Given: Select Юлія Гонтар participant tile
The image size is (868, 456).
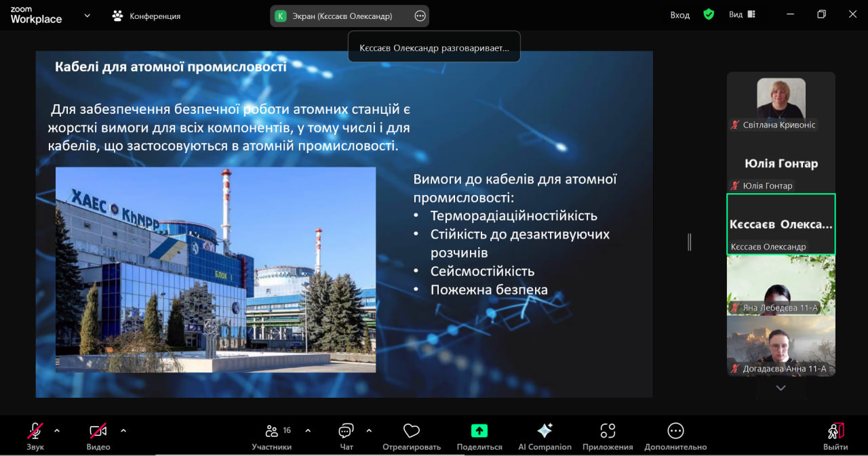Looking at the screenshot, I should click(781, 163).
